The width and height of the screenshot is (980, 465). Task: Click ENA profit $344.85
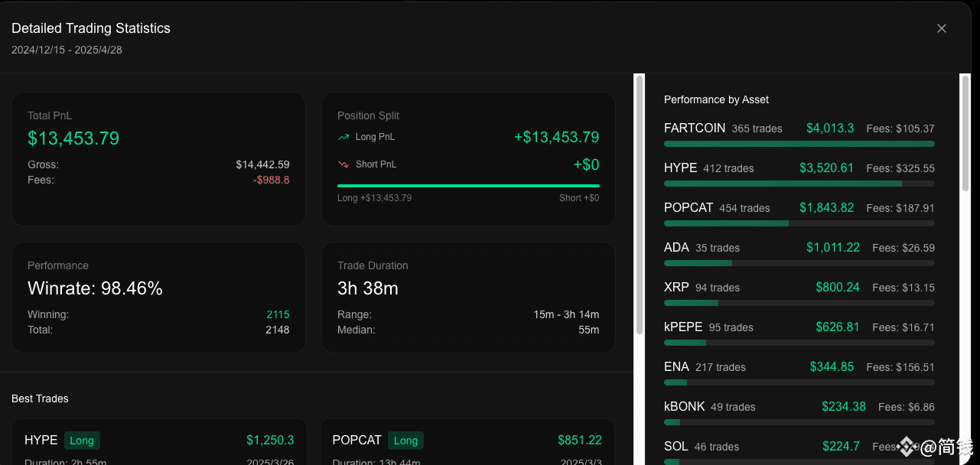click(832, 367)
